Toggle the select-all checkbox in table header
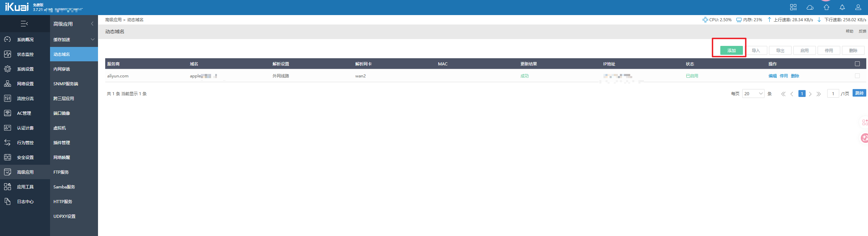The image size is (868, 236). pos(857,64)
